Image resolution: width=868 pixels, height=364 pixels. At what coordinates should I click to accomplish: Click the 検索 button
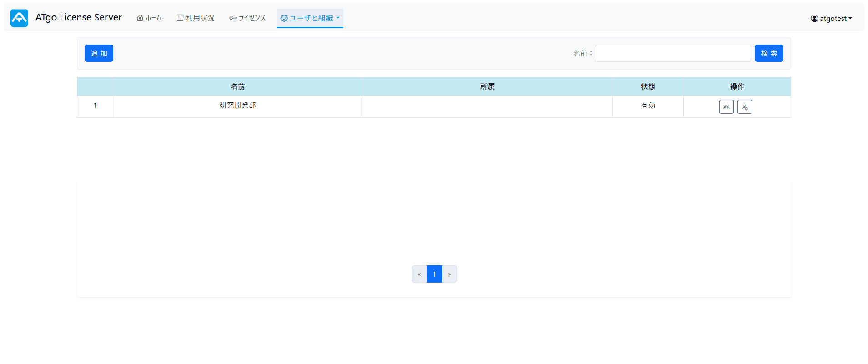click(x=768, y=53)
